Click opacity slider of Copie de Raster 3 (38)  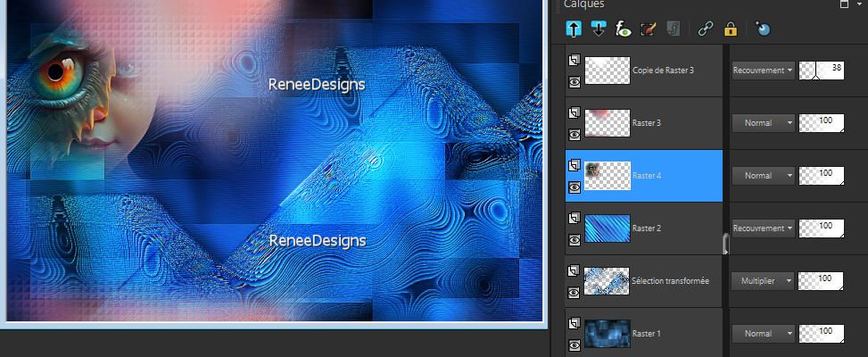click(x=822, y=71)
